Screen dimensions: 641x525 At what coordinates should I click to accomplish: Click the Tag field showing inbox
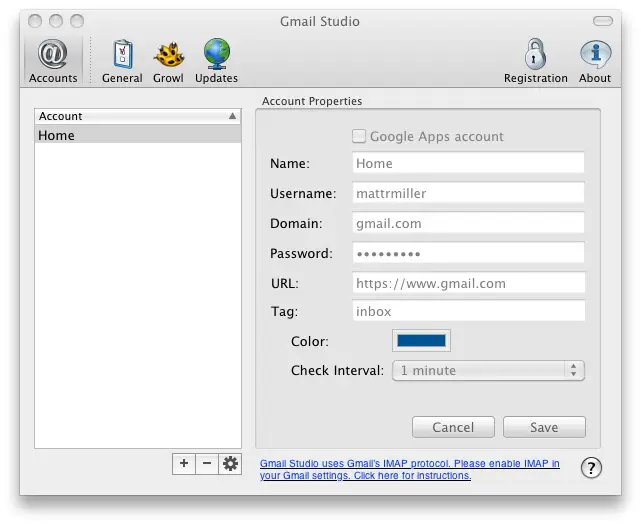coord(468,311)
